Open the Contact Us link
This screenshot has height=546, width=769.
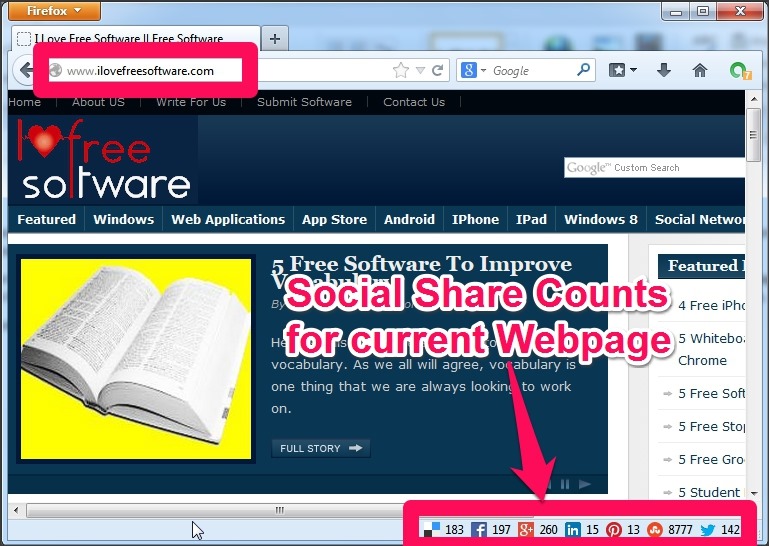tap(414, 102)
